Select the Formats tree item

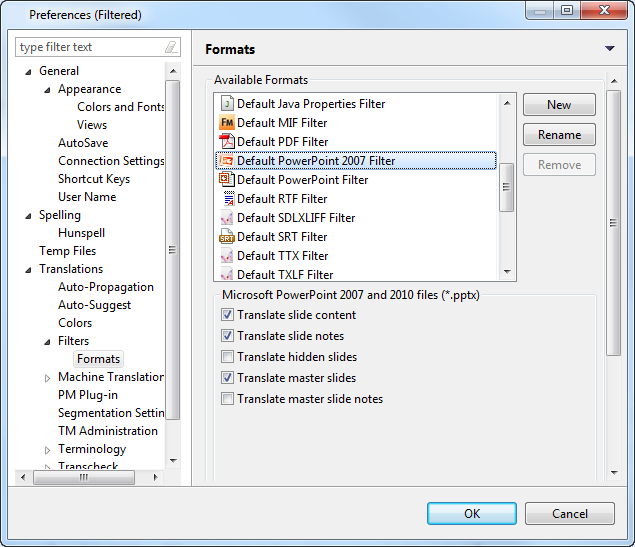tap(98, 359)
